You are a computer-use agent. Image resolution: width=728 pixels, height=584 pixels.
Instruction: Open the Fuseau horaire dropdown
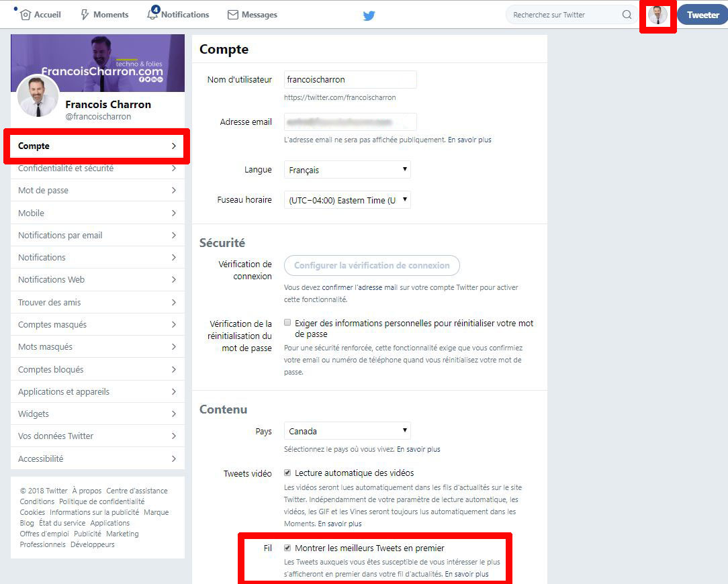(x=347, y=199)
